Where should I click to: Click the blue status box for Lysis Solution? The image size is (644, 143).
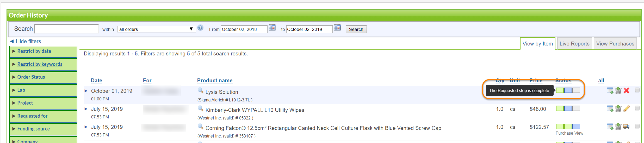[568, 90]
